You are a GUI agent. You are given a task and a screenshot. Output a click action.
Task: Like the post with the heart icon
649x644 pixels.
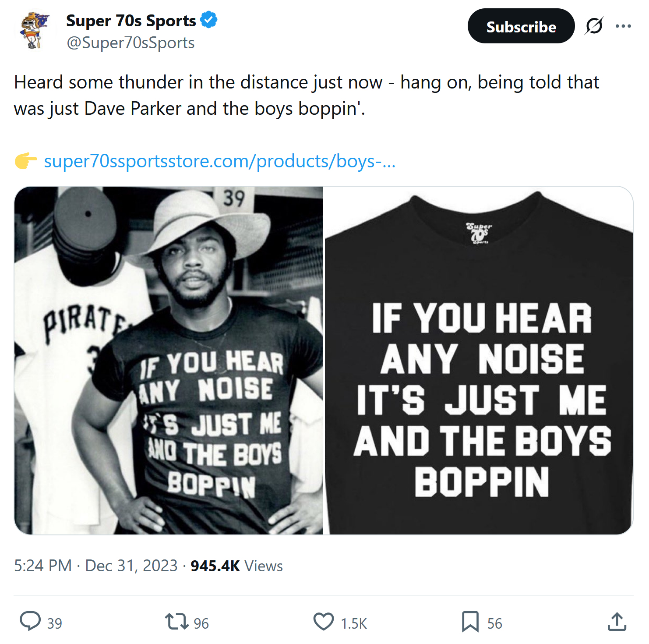(x=324, y=622)
